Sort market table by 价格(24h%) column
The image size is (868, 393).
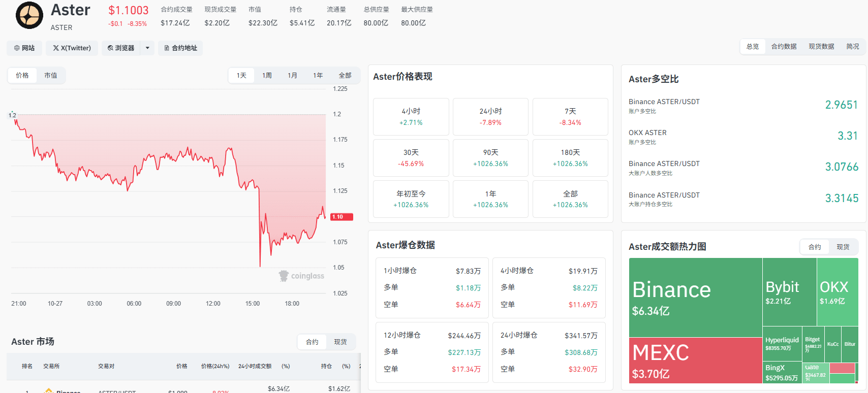point(215,366)
